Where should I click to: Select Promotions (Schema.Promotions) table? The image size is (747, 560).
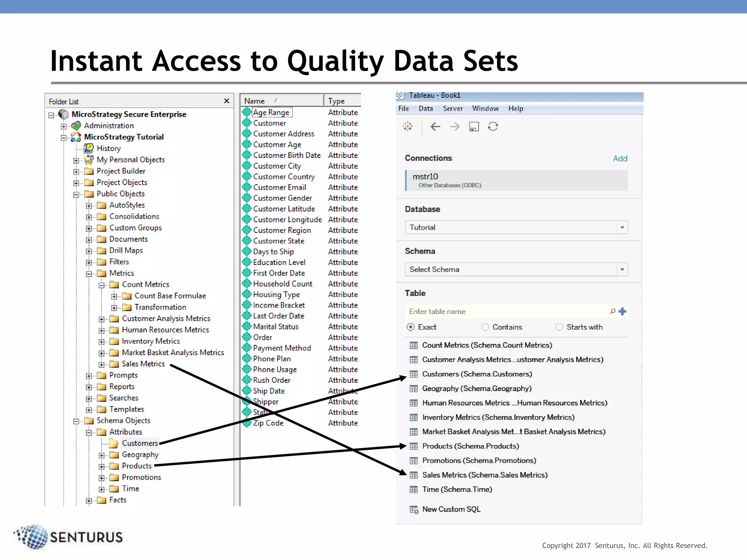[x=479, y=460]
